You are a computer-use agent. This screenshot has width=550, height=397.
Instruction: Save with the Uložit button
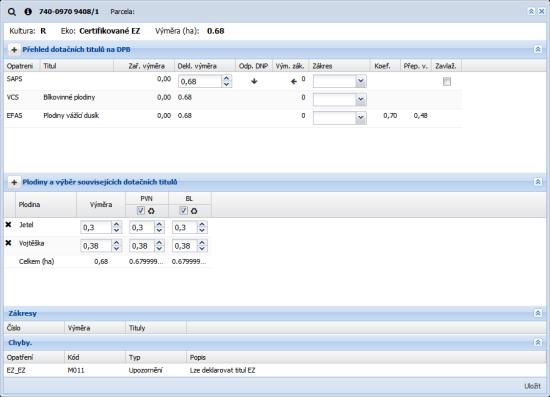(x=532, y=386)
